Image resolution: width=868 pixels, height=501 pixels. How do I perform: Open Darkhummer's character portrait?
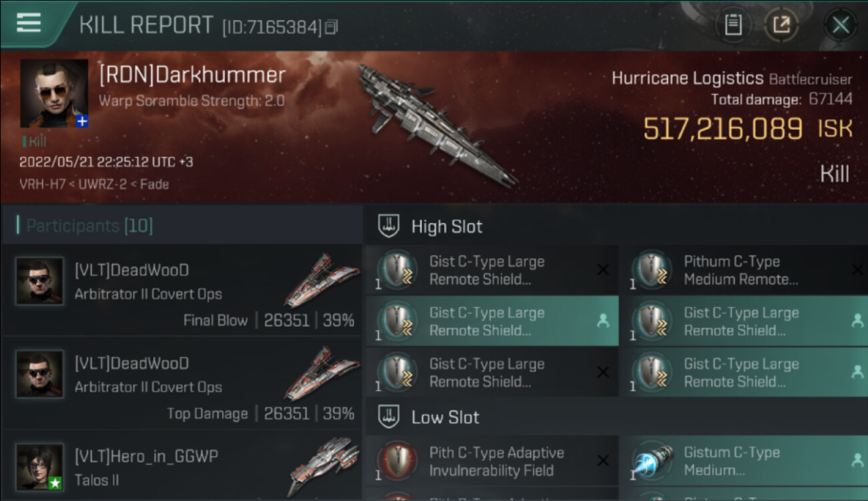[54, 93]
